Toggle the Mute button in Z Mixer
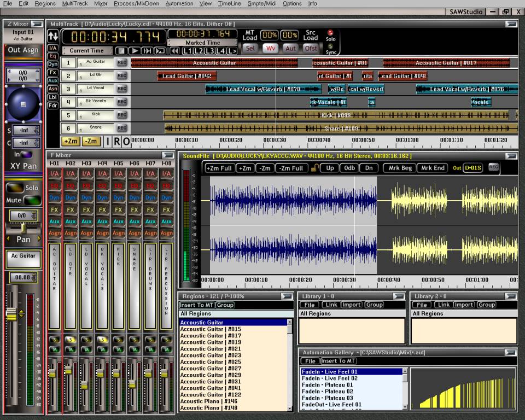This screenshot has height=420, width=525. 32,201
